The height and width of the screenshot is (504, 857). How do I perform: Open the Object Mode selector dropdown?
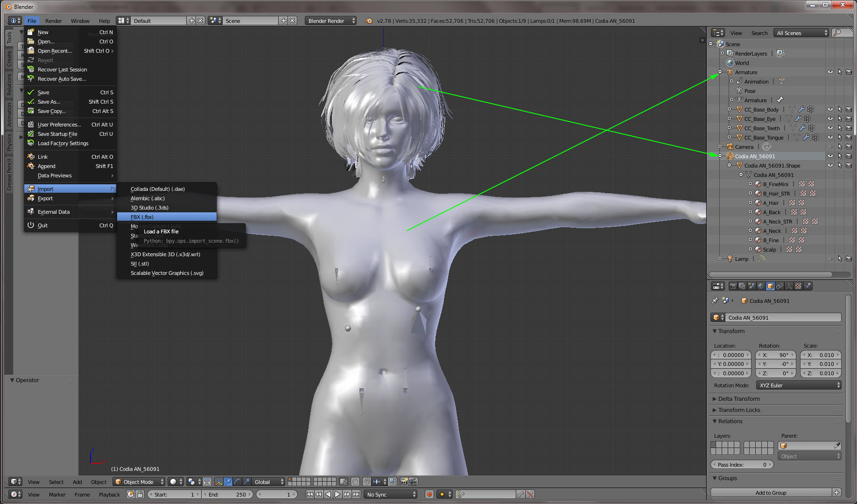coord(140,482)
